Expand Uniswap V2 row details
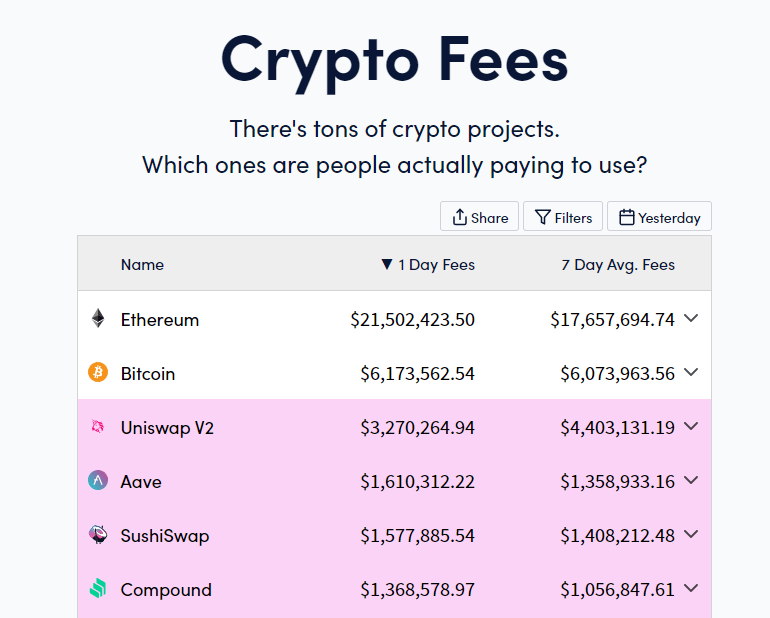 pos(691,426)
